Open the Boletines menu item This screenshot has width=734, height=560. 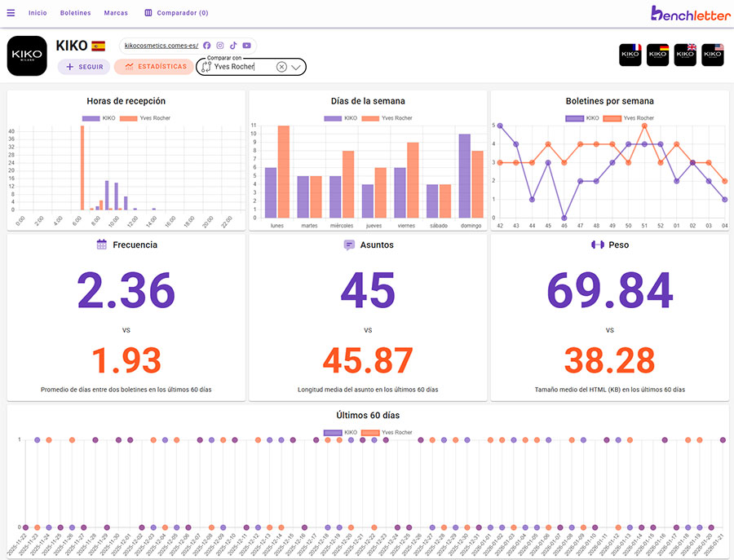click(x=75, y=13)
